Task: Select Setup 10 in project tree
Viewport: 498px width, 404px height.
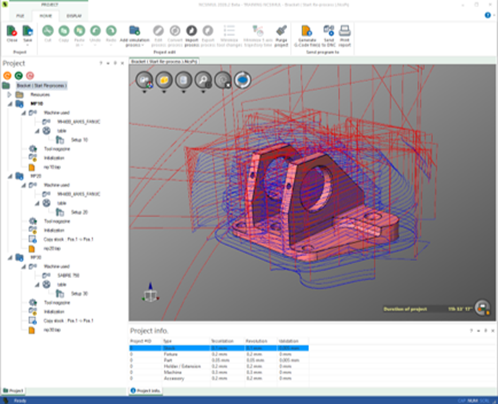Action: click(79, 140)
